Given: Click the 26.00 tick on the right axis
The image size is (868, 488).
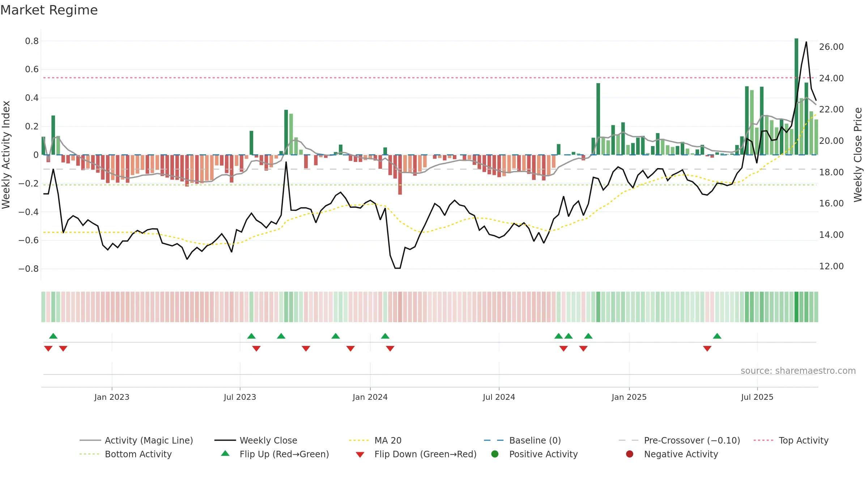Looking at the screenshot, I should [x=831, y=47].
